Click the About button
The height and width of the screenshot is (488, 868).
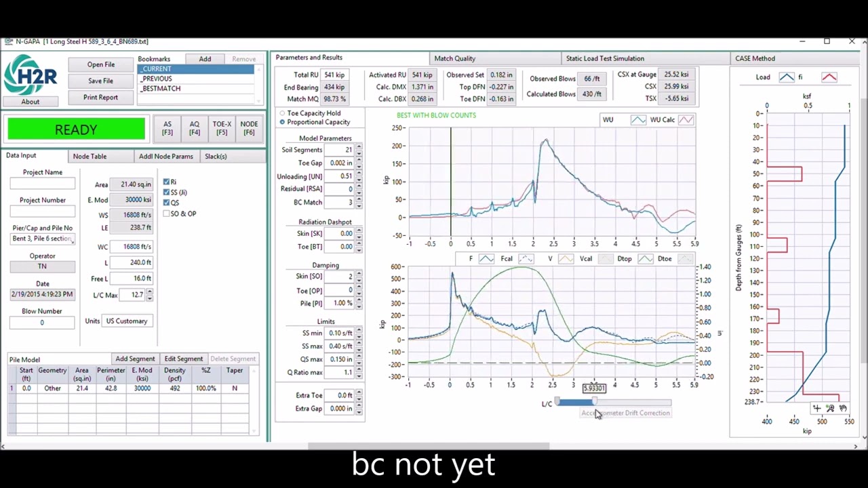tap(30, 102)
